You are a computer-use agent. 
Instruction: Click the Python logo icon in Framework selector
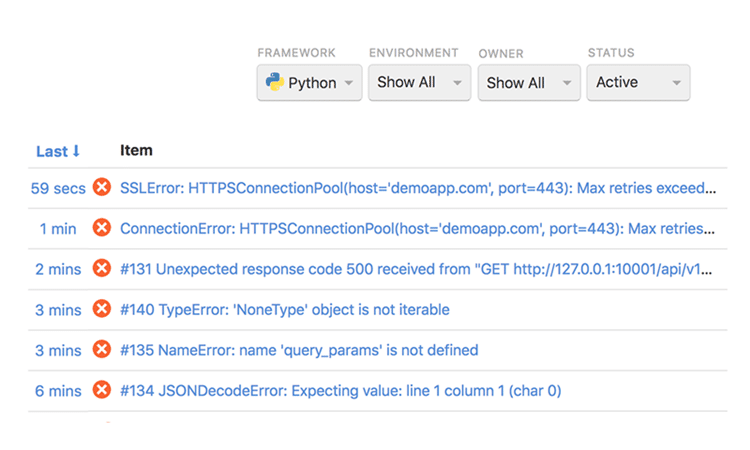tap(275, 82)
